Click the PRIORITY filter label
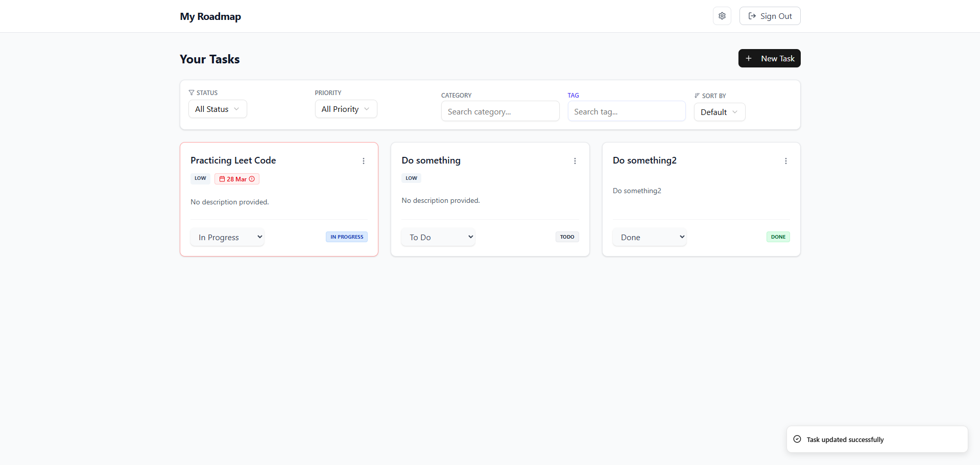This screenshot has height=465, width=980. tap(328, 93)
